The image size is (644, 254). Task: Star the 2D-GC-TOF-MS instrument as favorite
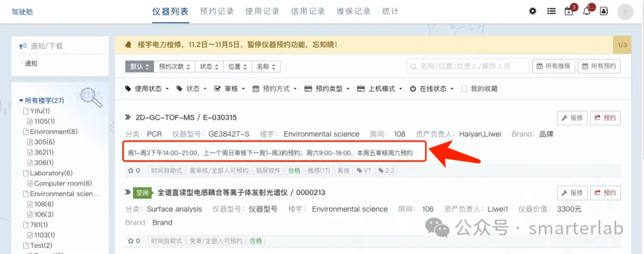pos(131,171)
